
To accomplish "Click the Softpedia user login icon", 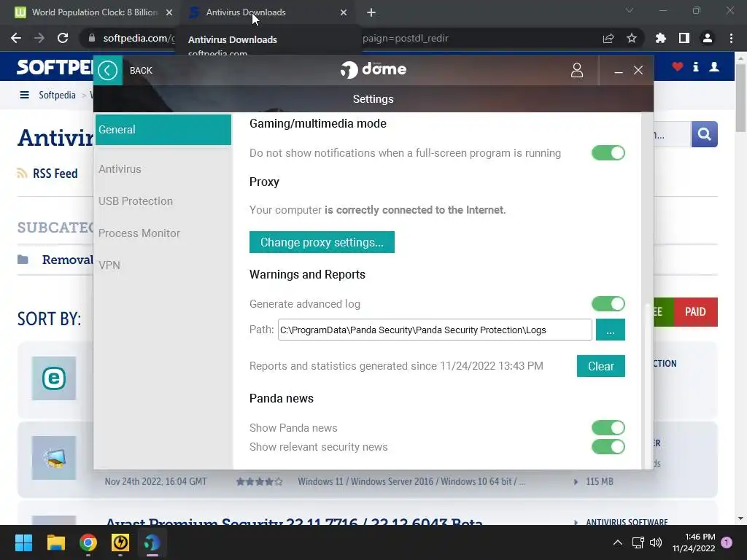I will 714,66.
